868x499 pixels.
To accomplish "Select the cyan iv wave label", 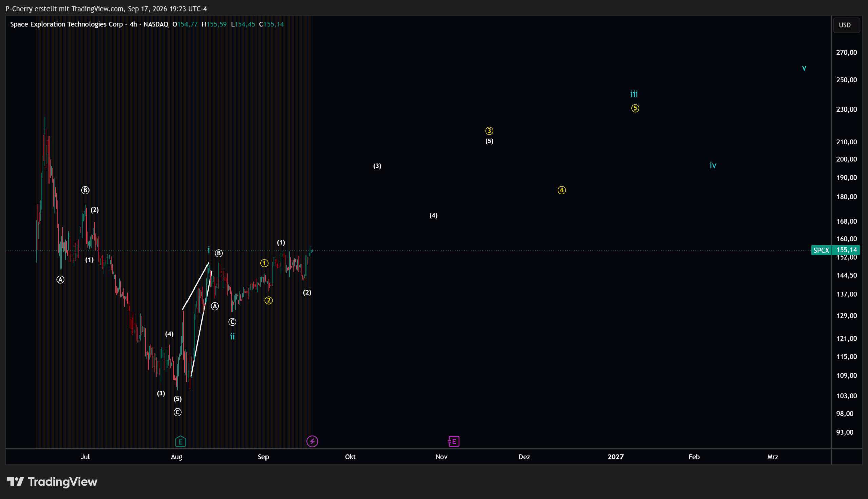I will 713,165.
